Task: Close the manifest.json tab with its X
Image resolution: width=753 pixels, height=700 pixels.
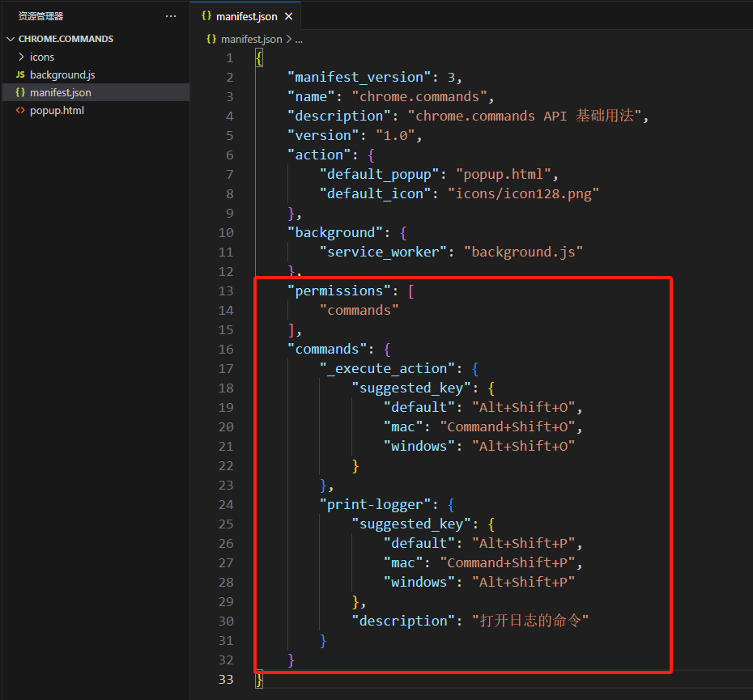Action: (288, 15)
